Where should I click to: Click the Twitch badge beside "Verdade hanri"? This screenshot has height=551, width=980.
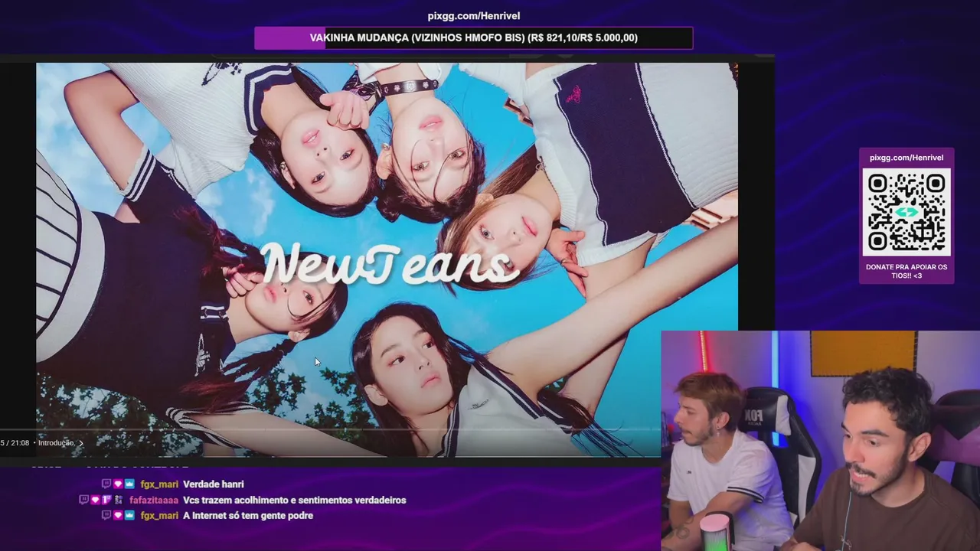[106, 484]
